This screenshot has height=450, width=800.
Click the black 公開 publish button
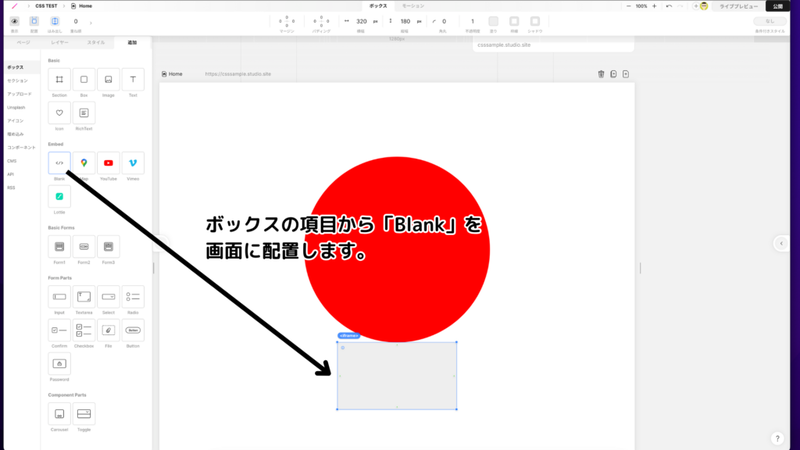point(778,6)
